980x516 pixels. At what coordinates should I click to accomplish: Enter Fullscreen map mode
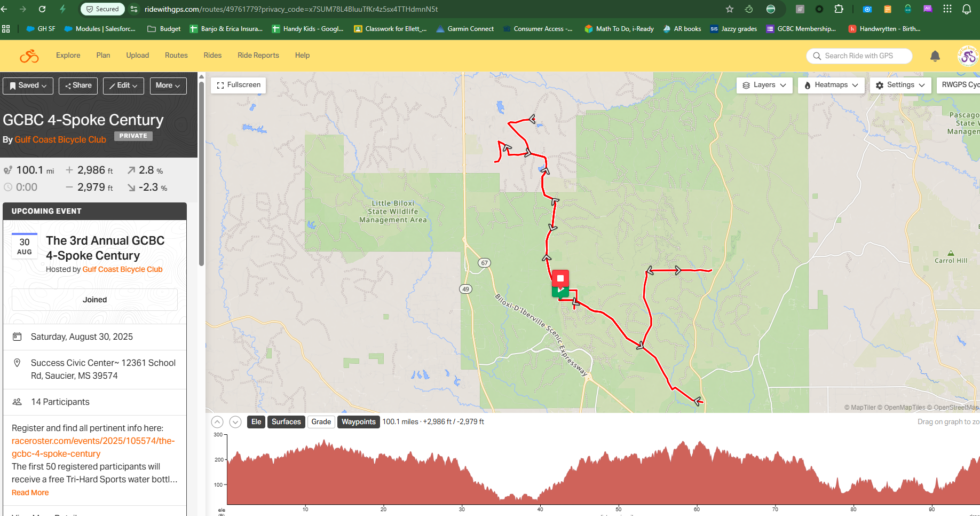click(239, 85)
